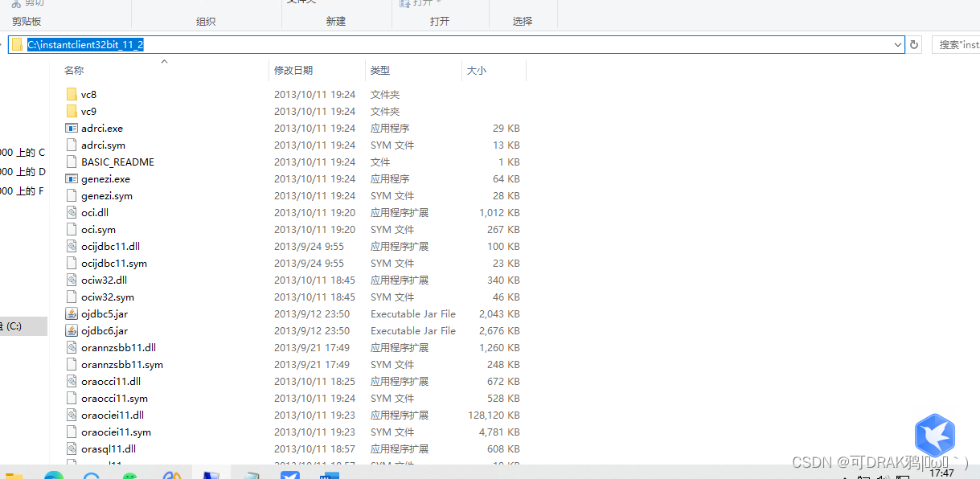Click the 选择 ribbon group
This screenshot has height=479, width=980.
tap(523, 21)
